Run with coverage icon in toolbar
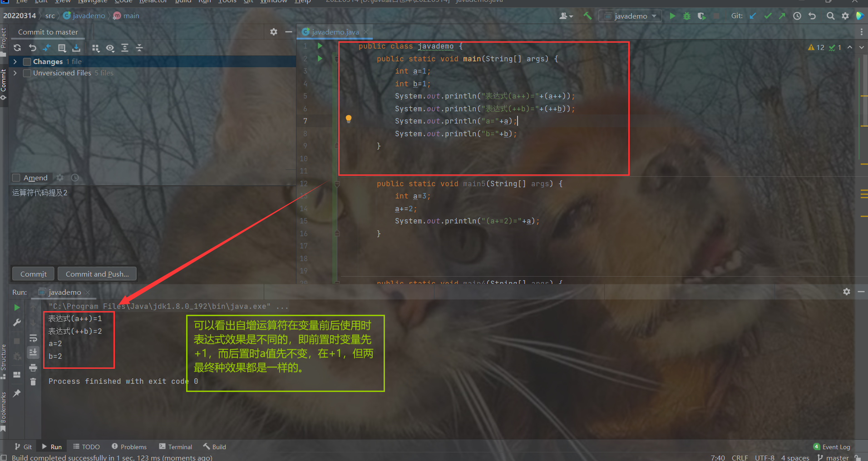Screen dimensions: 868x461 pos(701,16)
